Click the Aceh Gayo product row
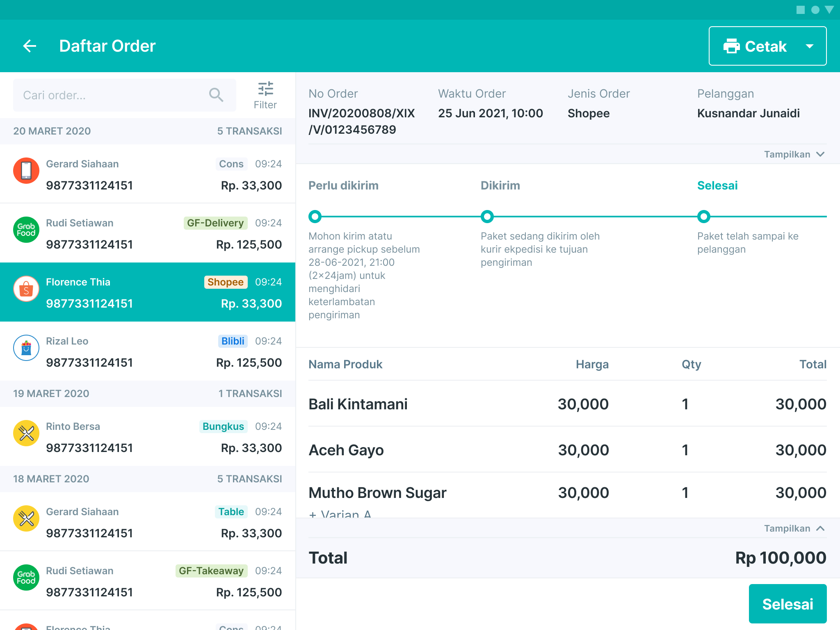This screenshot has height=630, width=840. point(568,450)
